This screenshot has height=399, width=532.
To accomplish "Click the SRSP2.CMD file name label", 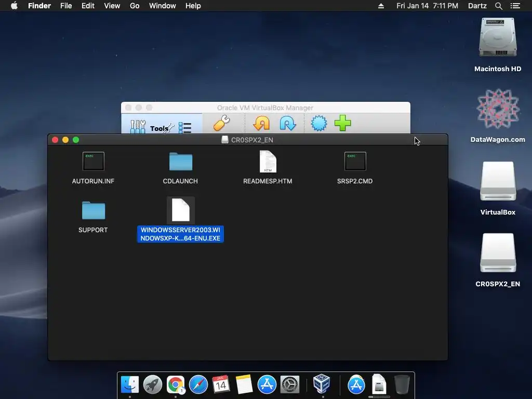I will click(x=355, y=181).
